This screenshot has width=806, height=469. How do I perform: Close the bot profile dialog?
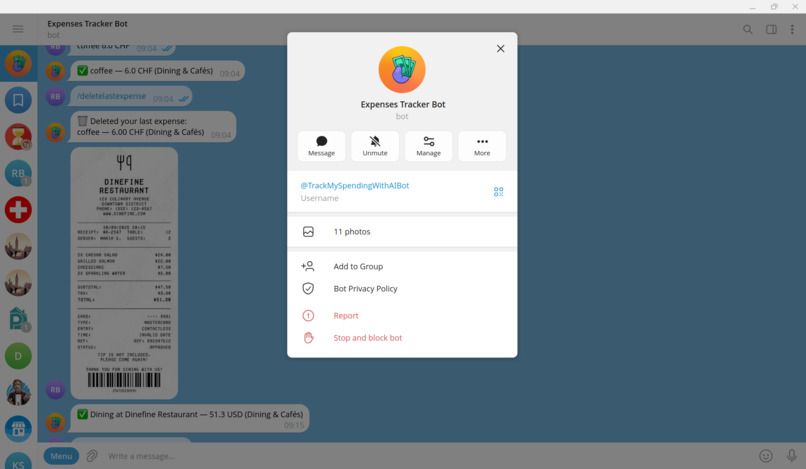click(x=500, y=48)
